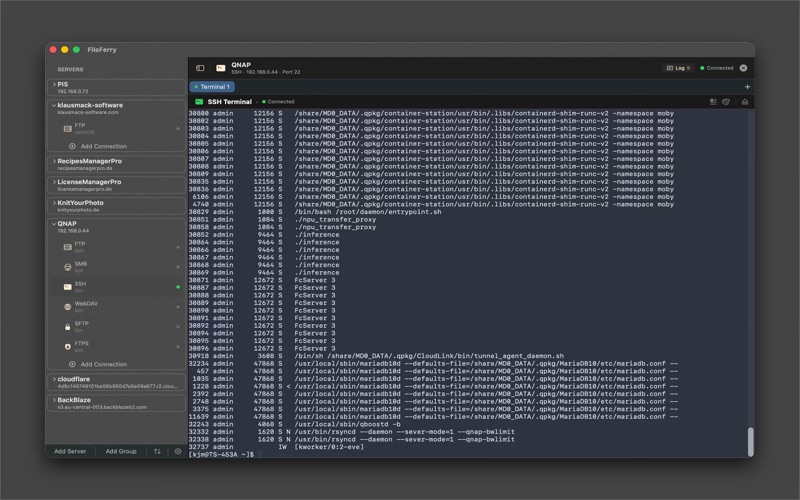The width and height of the screenshot is (800, 500).
Task: Add a new terminal tab with plus
Action: (x=747, y=87)
